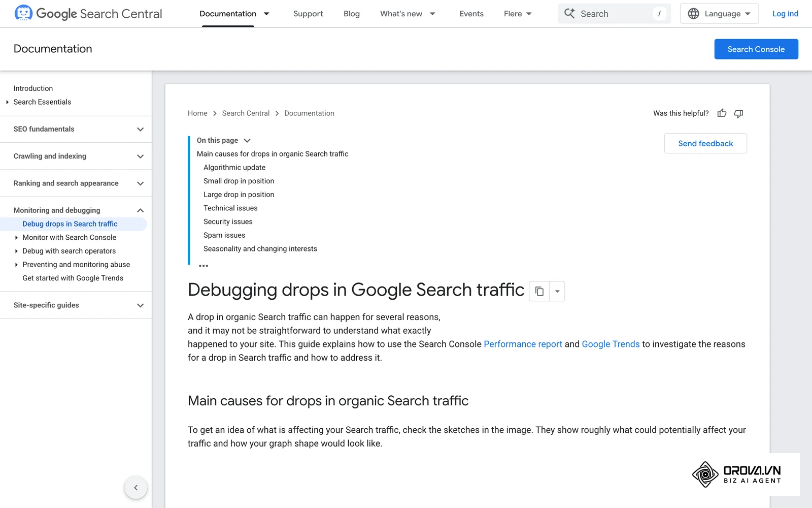Collapse the On this page list

tap(247, 141)
